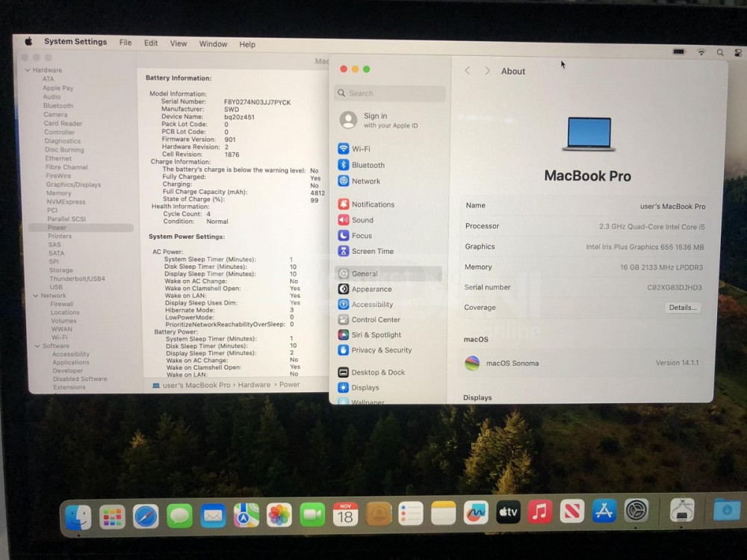Go back using the back arrow
Image resolution: width=747 pixels, height=560 pixels.
coord(468,71)
